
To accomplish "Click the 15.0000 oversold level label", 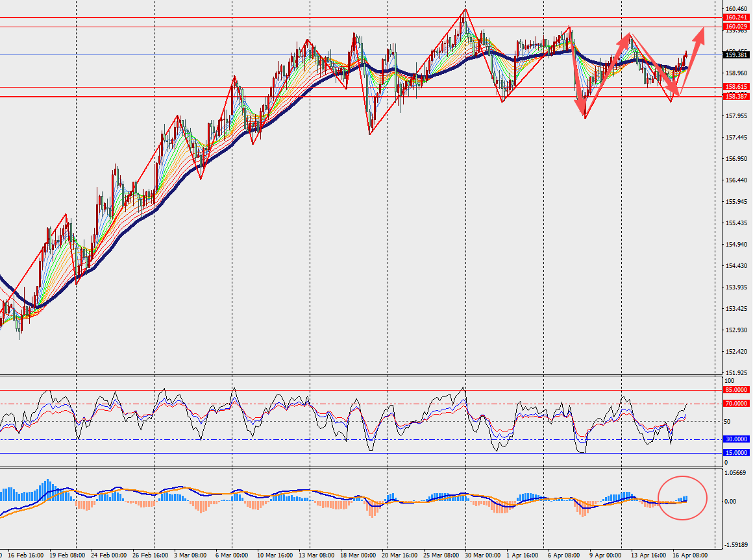I will [x=736, y=453].
